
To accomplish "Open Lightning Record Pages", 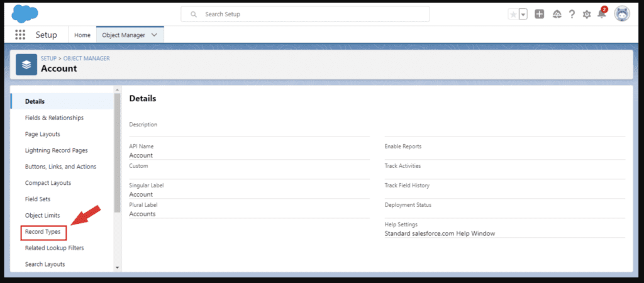I will 56,150.
